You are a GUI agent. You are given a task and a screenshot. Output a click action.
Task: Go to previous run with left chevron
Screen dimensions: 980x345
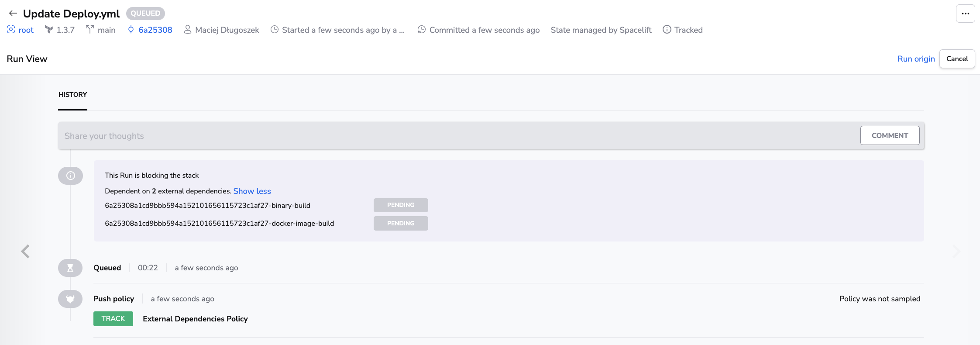click(25, 252)
